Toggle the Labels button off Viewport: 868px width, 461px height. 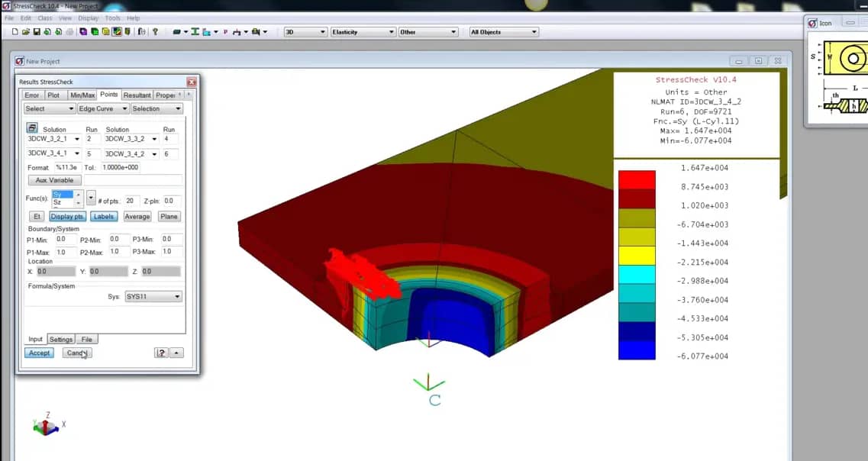103,217
